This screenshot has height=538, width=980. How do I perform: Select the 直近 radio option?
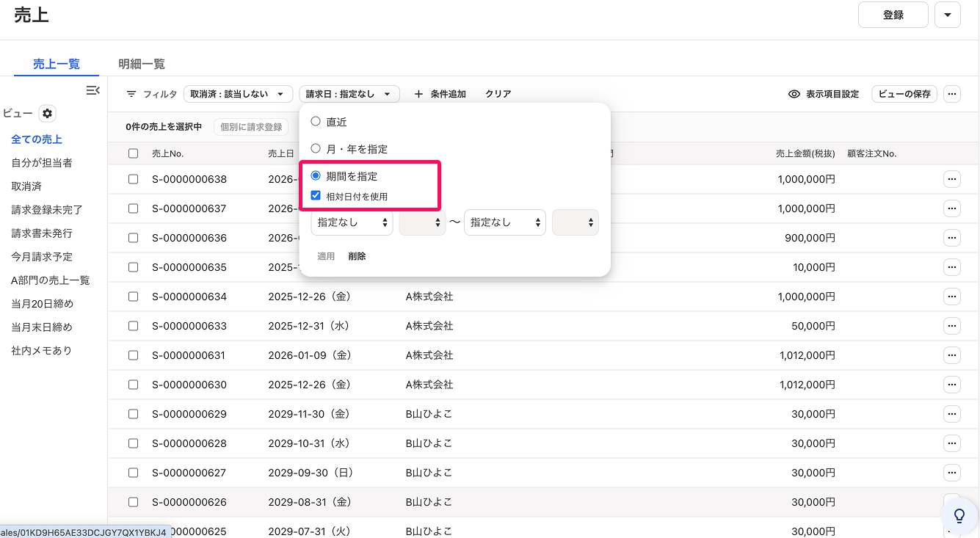[x=316, y=121]
